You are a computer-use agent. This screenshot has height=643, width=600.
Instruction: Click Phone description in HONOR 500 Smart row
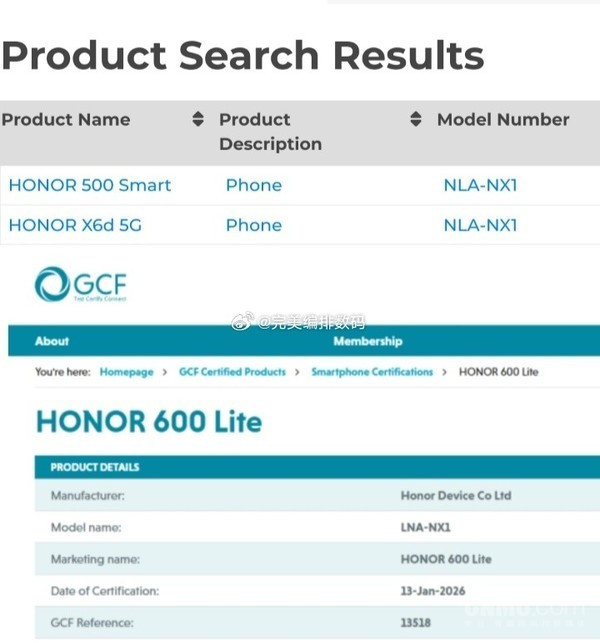(x=254, y=185)
